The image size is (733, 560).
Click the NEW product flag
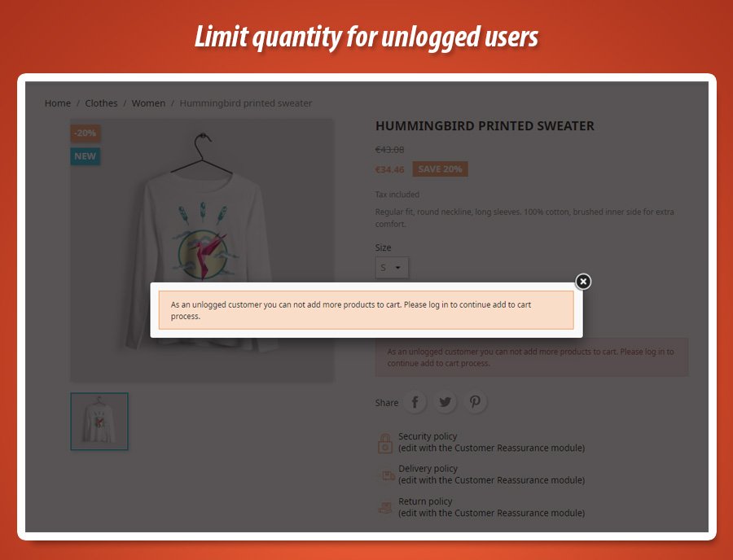(x=85, y=156)
